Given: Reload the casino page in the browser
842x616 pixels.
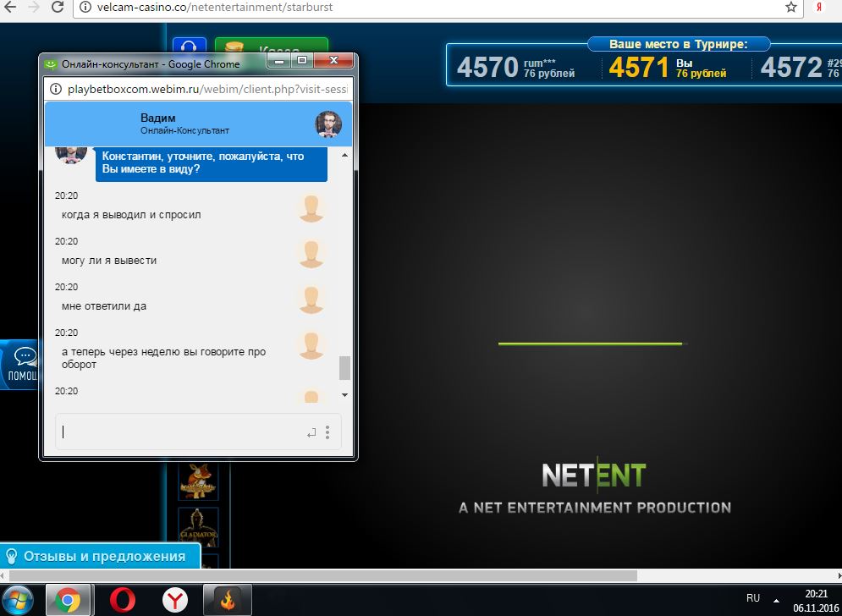Looking at the screenshot, I should (x=57, y=7).
